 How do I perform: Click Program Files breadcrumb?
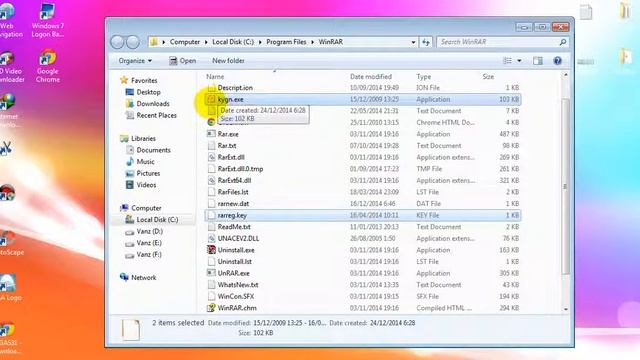pyautogui.click(x=286, y=42)
